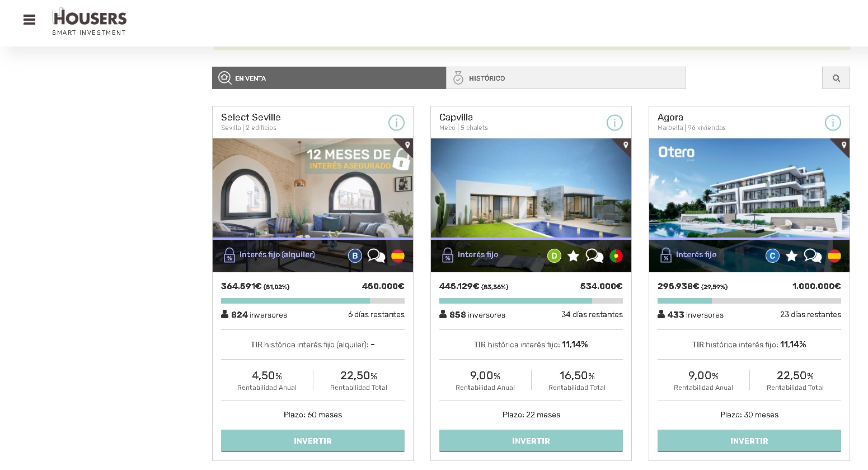Viewport: 868px width, 470px height.
Task: Click 'Meco | 5 chalets' subtitle
Action: click(x=463, y=128)
